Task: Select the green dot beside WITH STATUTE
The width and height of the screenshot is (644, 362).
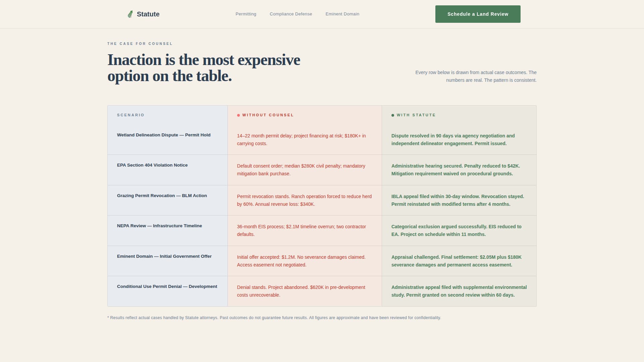Action: point(393,115)
